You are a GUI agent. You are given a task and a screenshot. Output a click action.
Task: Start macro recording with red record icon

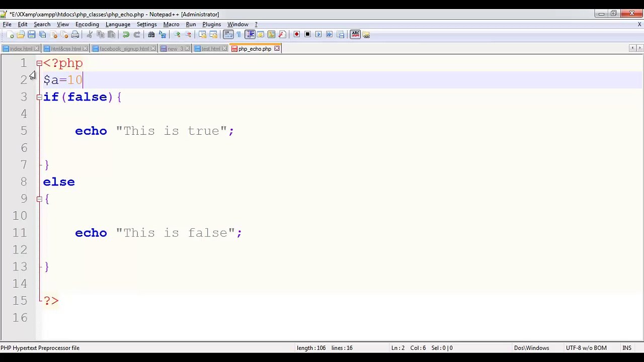297,35
